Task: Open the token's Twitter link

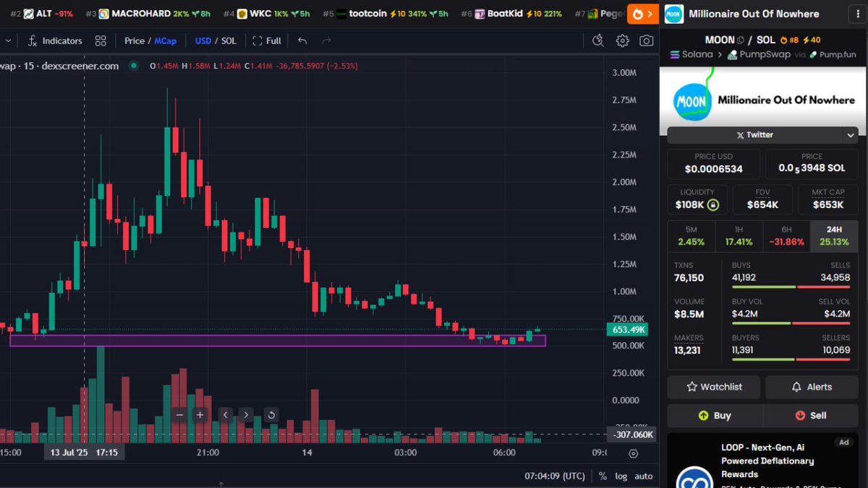Action: [754, 134]
